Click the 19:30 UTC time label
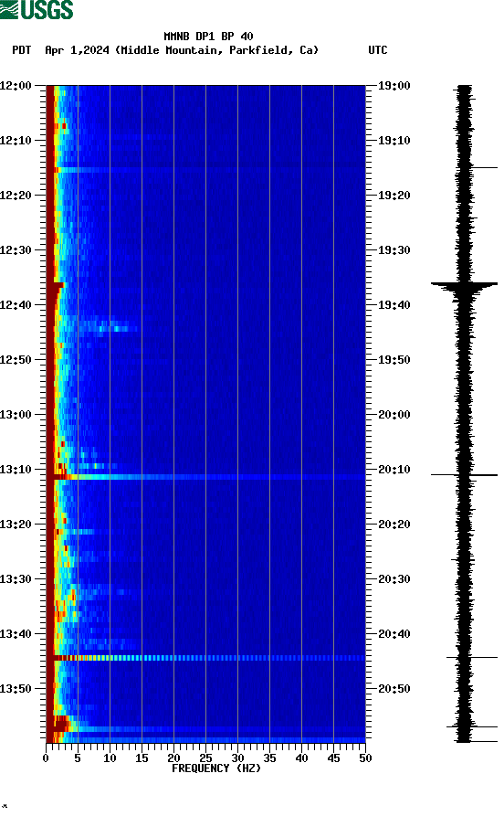The width and height of the screenshot is (504, 816). pyautogui.click(x=394, y=249)
